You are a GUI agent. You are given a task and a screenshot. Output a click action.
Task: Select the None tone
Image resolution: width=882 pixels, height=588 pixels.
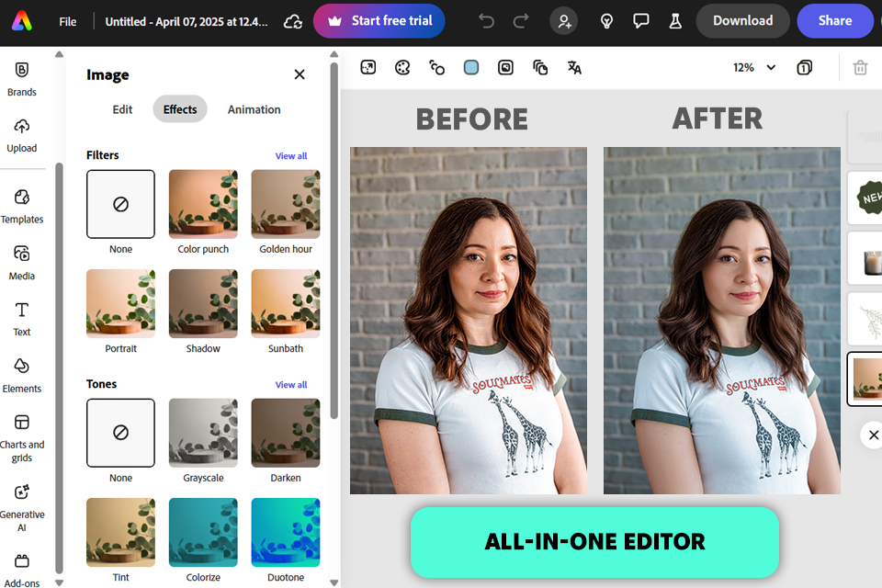120,433
